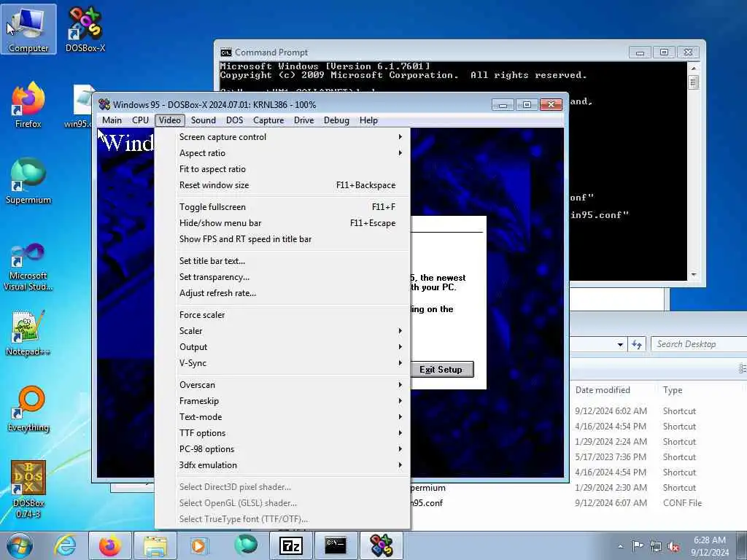Select the Everything desktop shortcut
This screenshot has width=747, height=560.
(28, 408)
